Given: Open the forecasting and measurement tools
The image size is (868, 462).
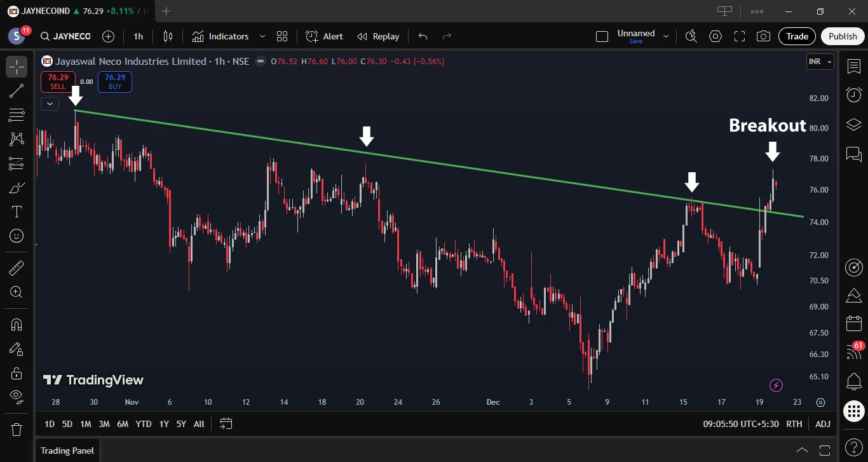Looking at the screenshot, I should (17, 163).
